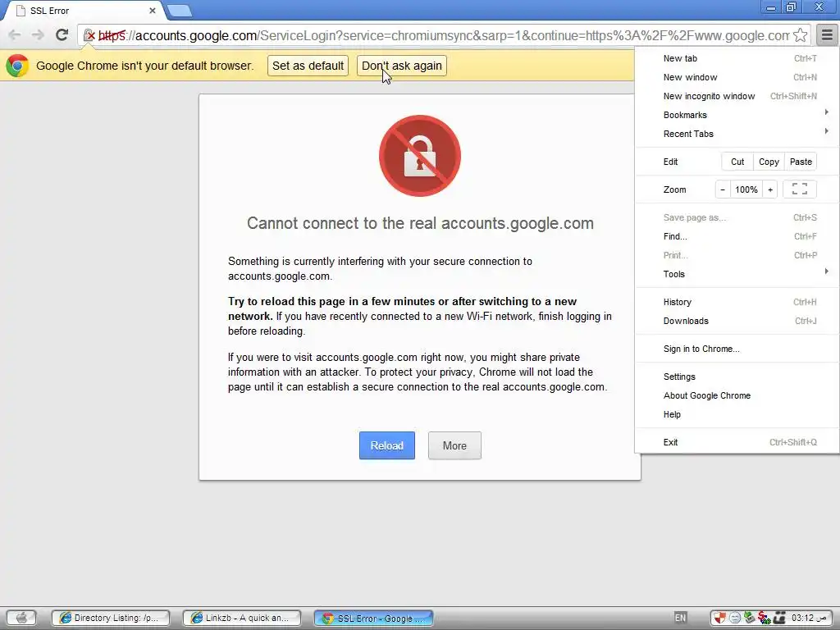Expand the Bookmarks submenu
The height and width of the screenshot is (630, 840).
click(x=737, y=115)
